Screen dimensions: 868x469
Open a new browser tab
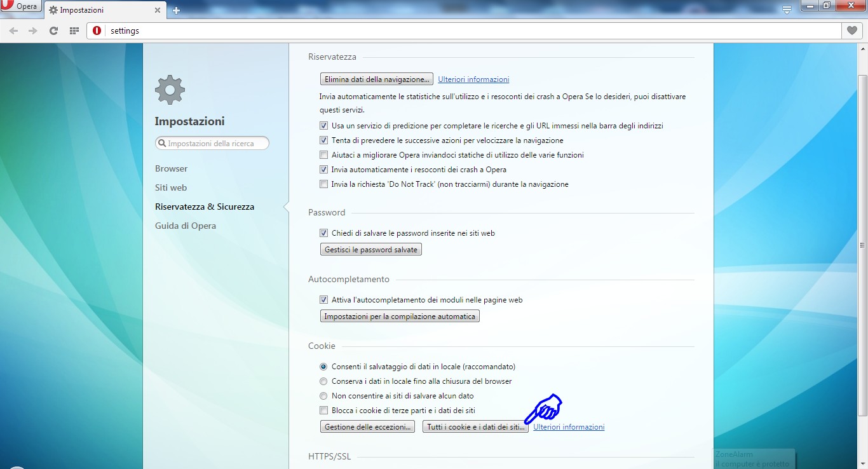176,10
